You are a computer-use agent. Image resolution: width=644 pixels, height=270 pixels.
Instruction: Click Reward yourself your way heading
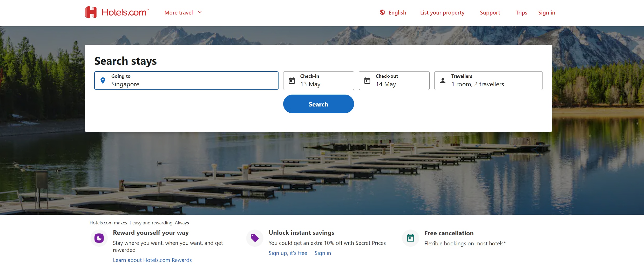[151, 233]
